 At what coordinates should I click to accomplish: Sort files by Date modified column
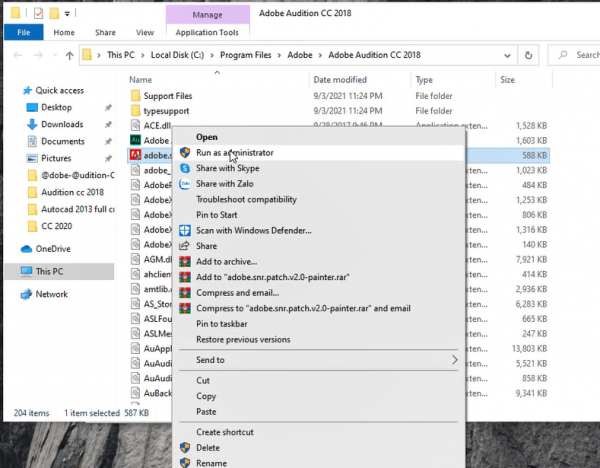point(340,79)
